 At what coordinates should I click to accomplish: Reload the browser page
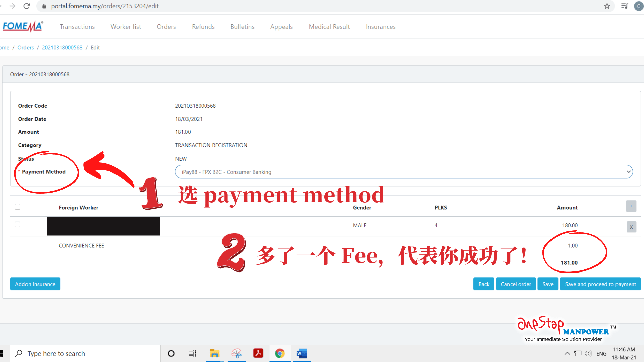(x=26, y=6)
